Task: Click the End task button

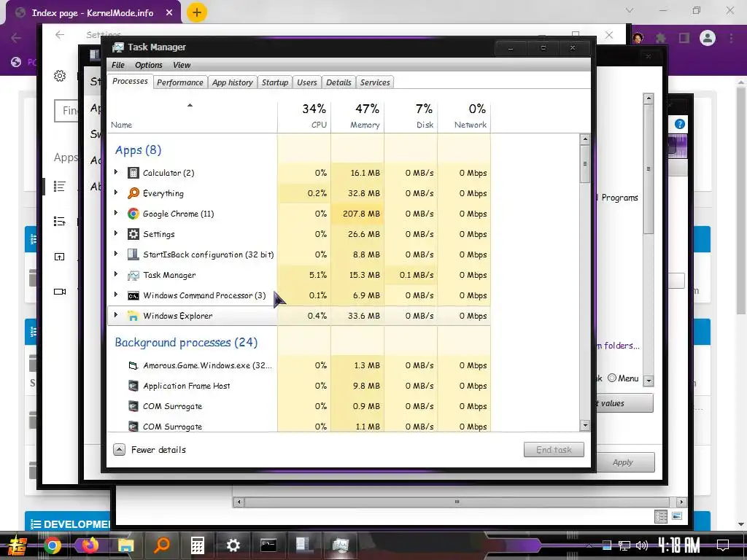Action: coord(554,449)
